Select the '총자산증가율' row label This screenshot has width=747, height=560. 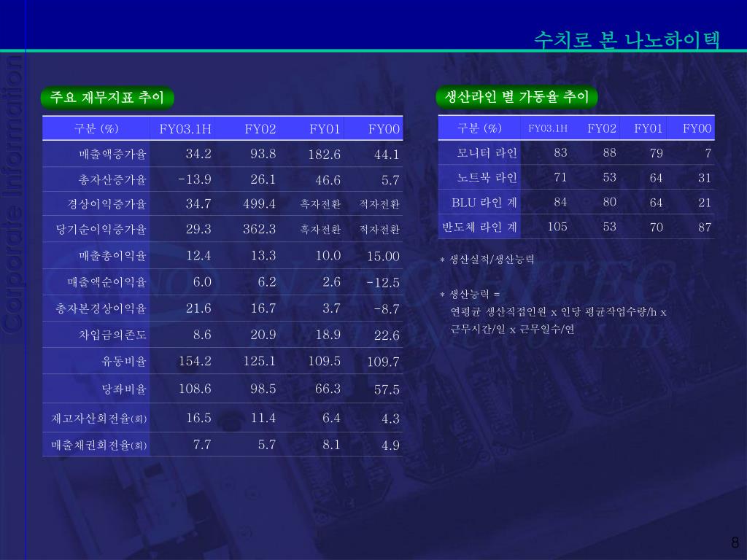pos(112,180)
